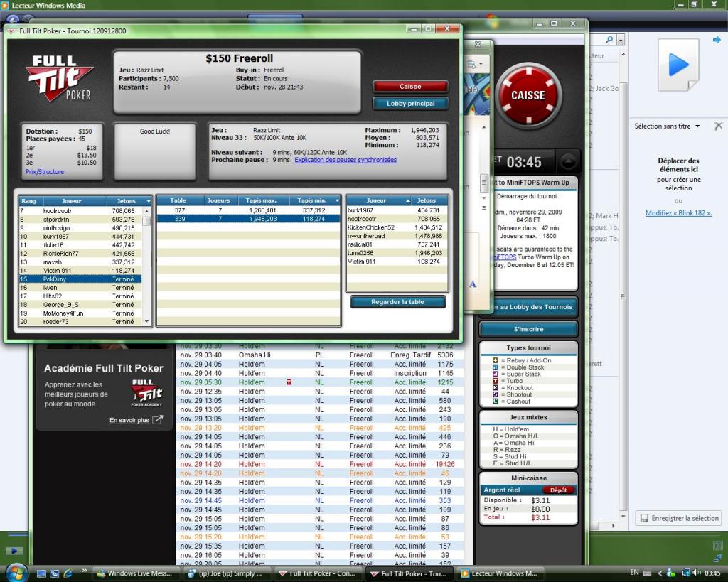Click the Turbo legend icon in Types tournoi
Screen dimensions: 728x582
click(496, 381)
